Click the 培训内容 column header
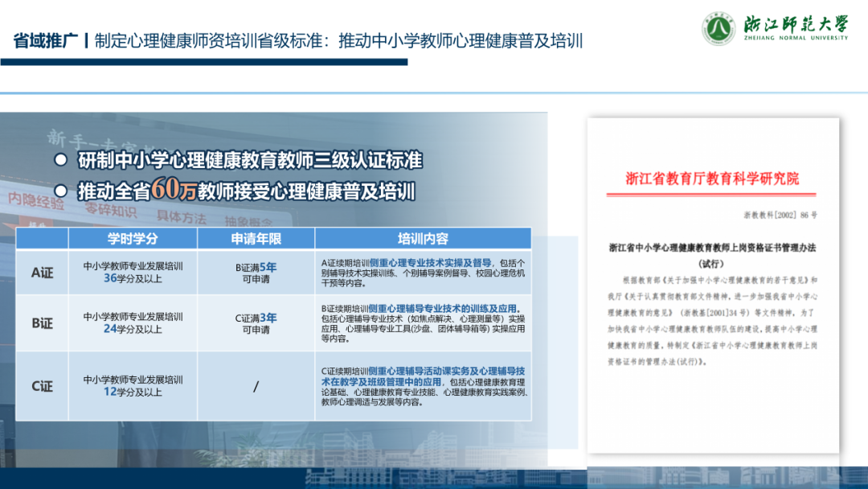 click(423, 239)
